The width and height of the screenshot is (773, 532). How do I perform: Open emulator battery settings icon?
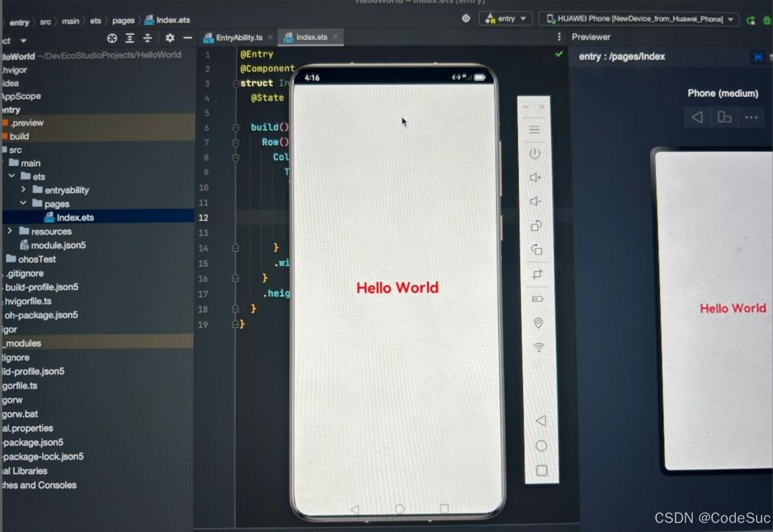(x=537, y=299)
